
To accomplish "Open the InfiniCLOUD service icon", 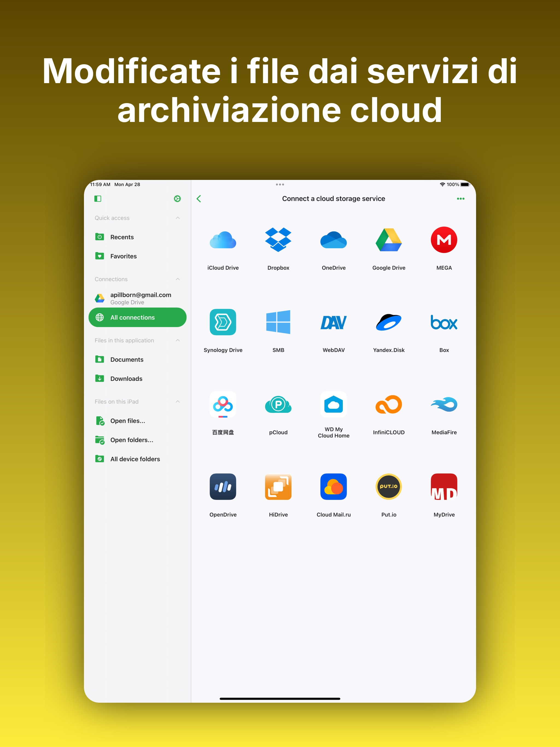I will click(x=389, y=405).
